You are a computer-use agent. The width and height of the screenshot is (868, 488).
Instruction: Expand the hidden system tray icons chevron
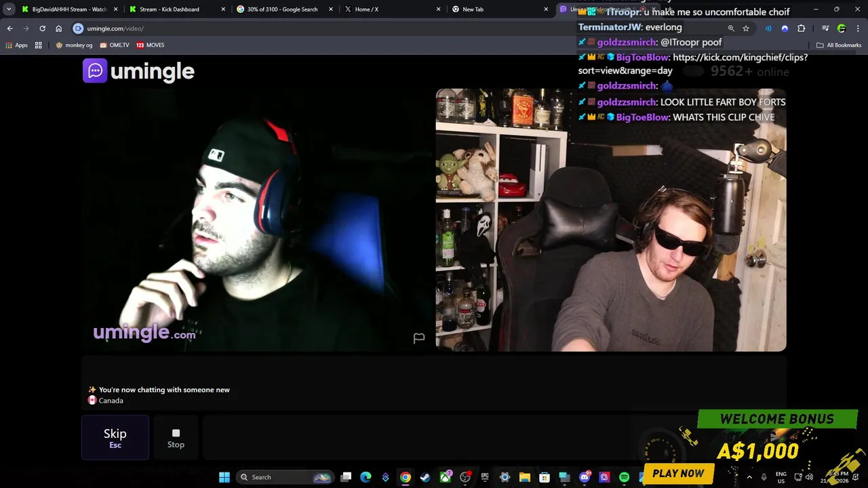pyautogui.click(x=749, y=477)
